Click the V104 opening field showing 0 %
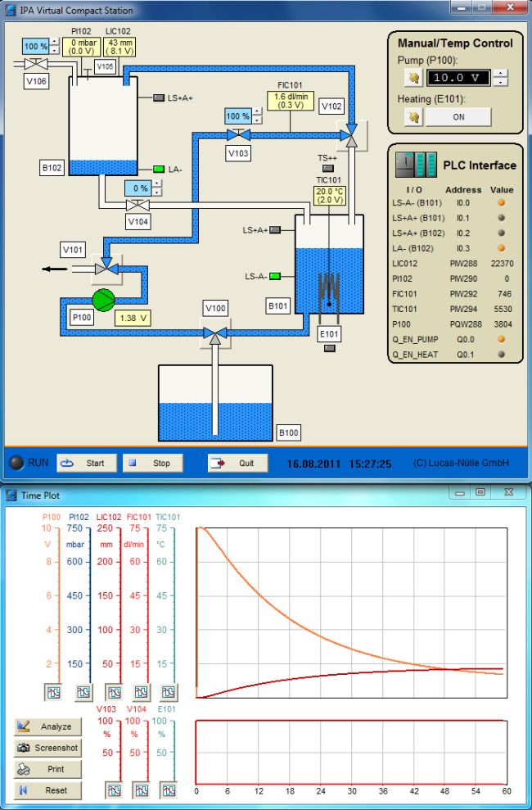532x810 pixels. 138,188
